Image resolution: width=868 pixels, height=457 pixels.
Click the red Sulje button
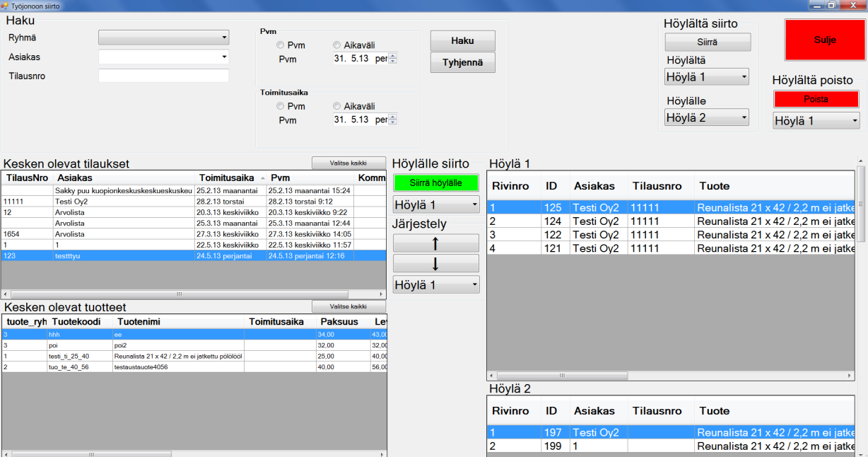(x=824, y=40)
